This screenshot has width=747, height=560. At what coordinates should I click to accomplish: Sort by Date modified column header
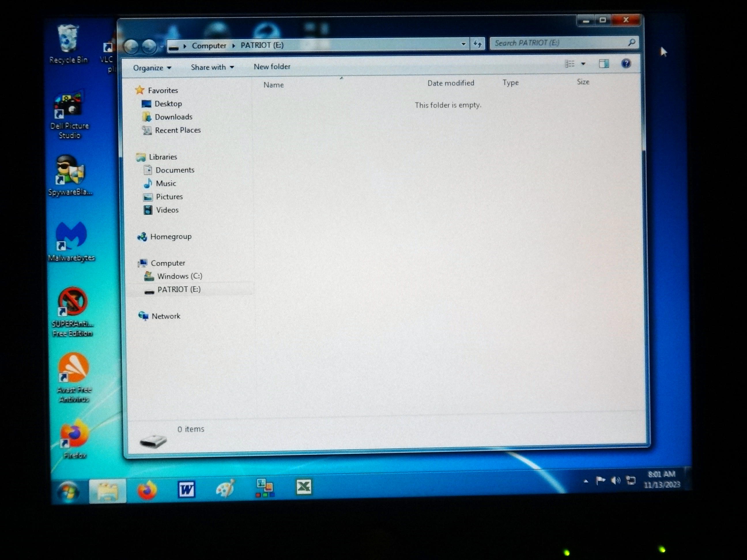point(451,83)
